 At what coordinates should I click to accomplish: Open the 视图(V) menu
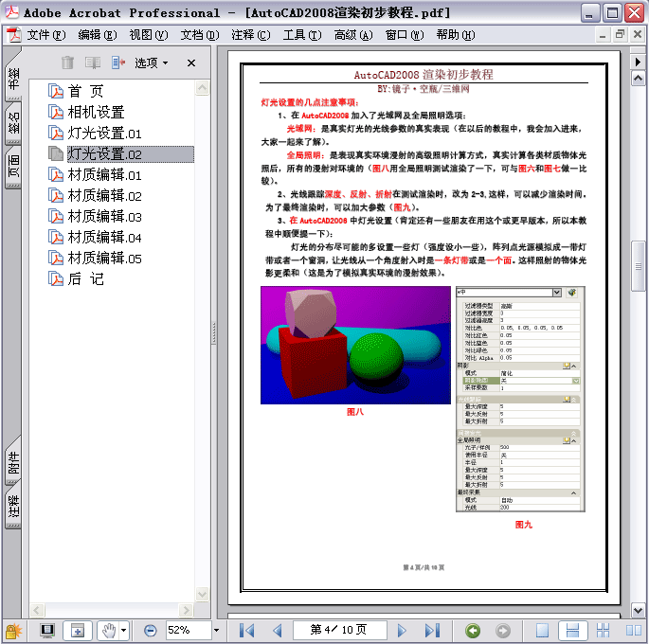point(149,35)
